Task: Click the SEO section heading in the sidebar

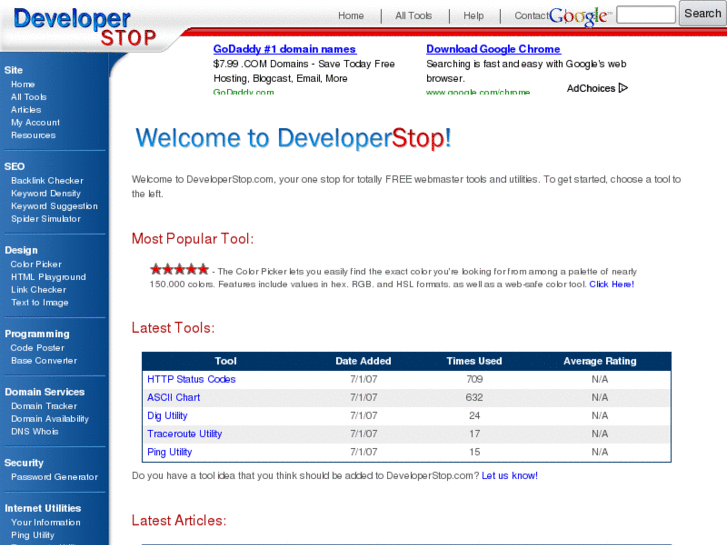Action: pos(14,167)
